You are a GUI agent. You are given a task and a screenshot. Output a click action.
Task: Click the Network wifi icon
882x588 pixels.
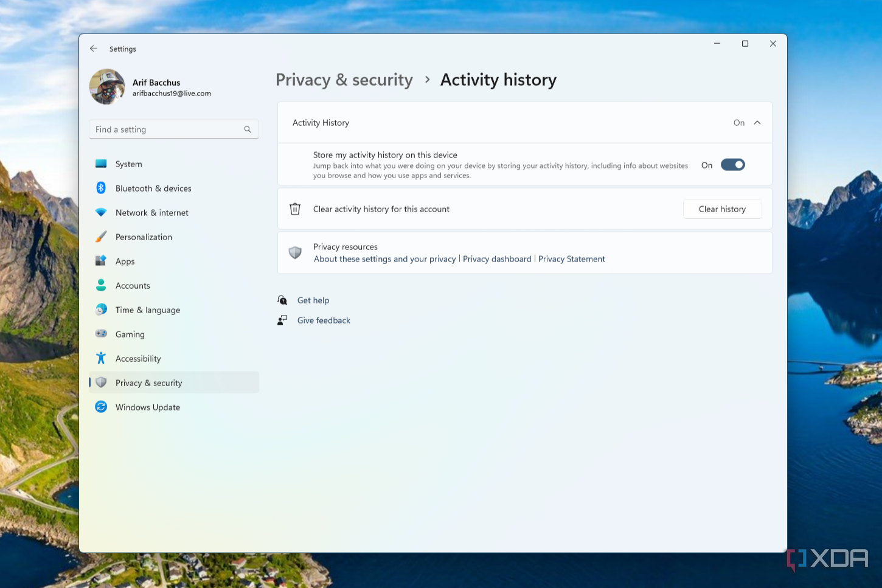[101, 213]
